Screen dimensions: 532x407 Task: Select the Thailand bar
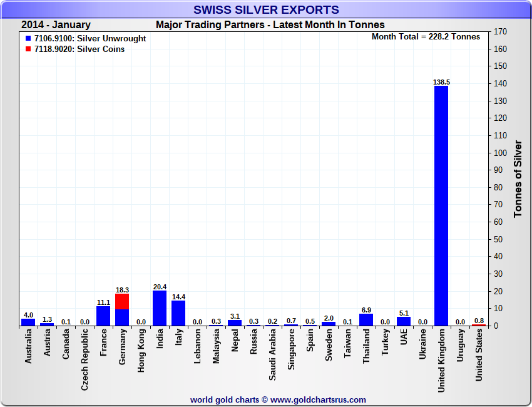tap(366, 319)
